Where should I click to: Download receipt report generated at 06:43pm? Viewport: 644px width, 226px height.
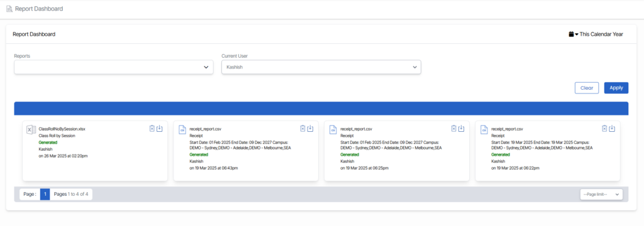coord(311,129)
